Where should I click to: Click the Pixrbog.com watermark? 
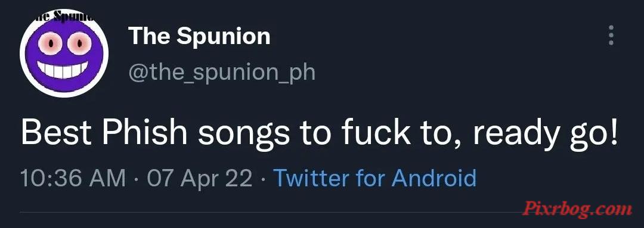click(x=577, y=208)
